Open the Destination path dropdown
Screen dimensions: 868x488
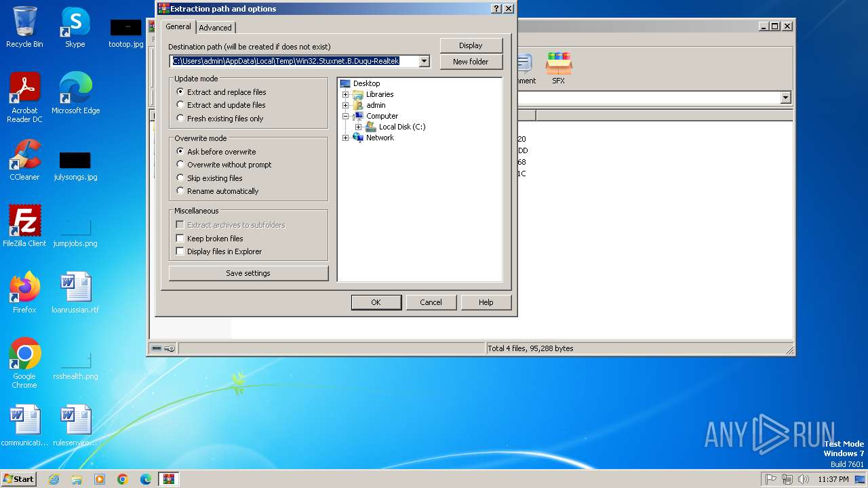pos(425,61)
